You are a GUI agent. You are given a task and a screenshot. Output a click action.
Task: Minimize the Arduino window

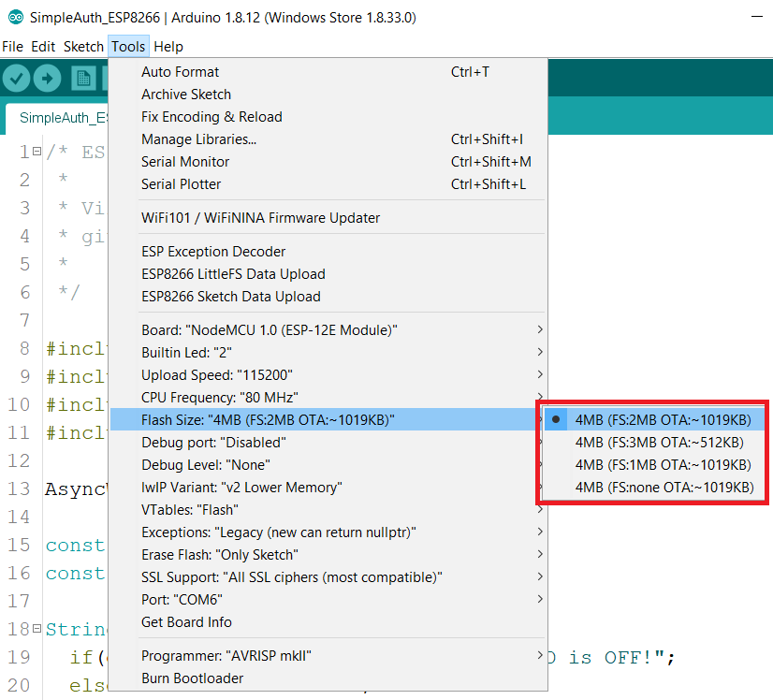pos(757,17)
